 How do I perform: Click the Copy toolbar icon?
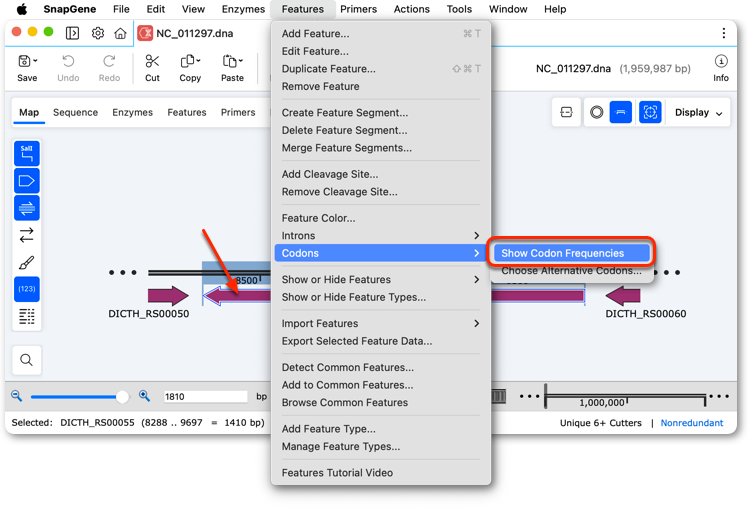point(187,61)
